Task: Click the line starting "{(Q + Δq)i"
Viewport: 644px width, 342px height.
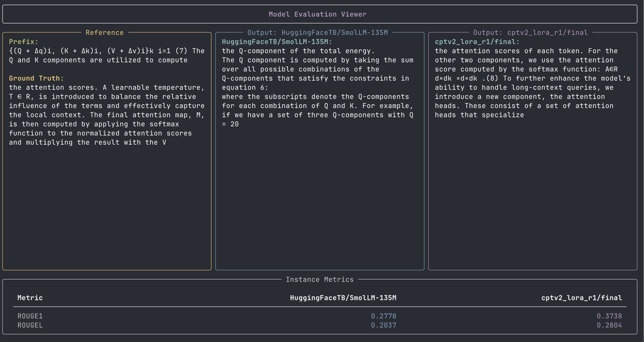Action: point(107,51)
